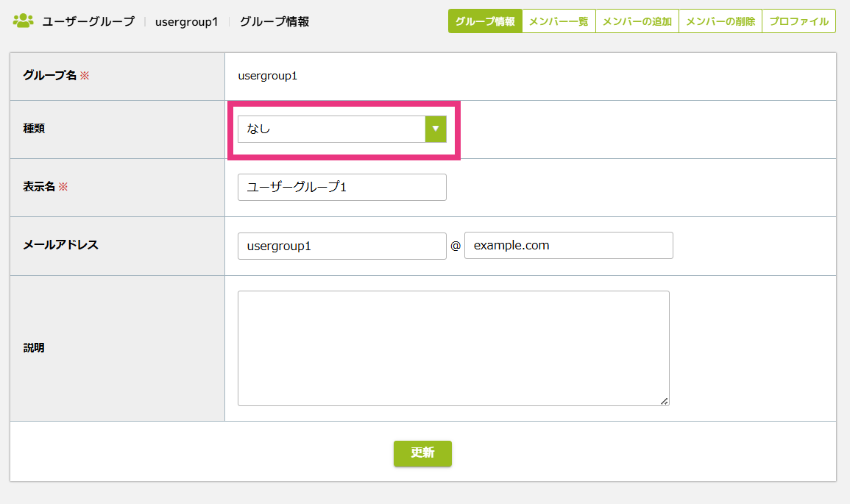Click the グループ名 label
The height and width of the screenshot is (504, 850).
pyautogui.click(x=50, y=75)
